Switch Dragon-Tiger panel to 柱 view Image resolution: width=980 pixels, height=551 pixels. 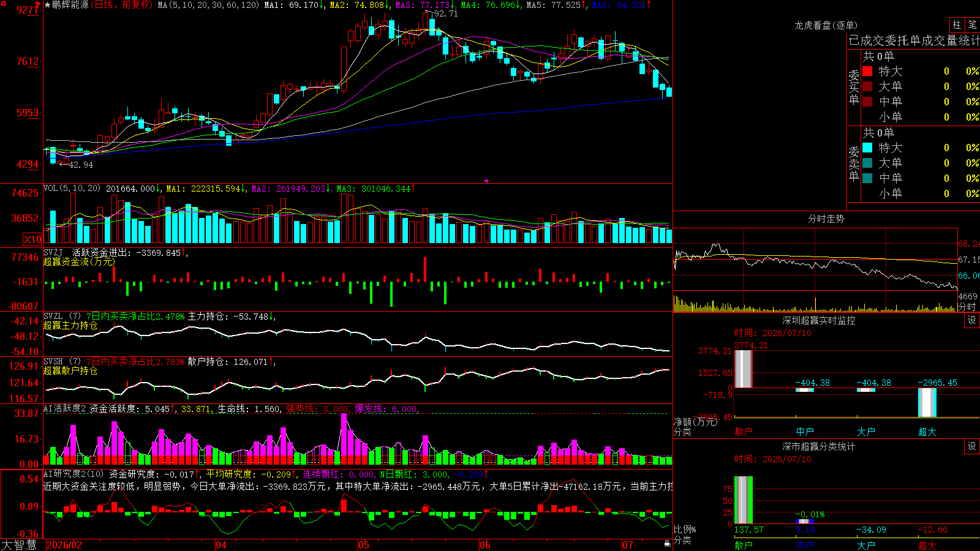point(957,25)
